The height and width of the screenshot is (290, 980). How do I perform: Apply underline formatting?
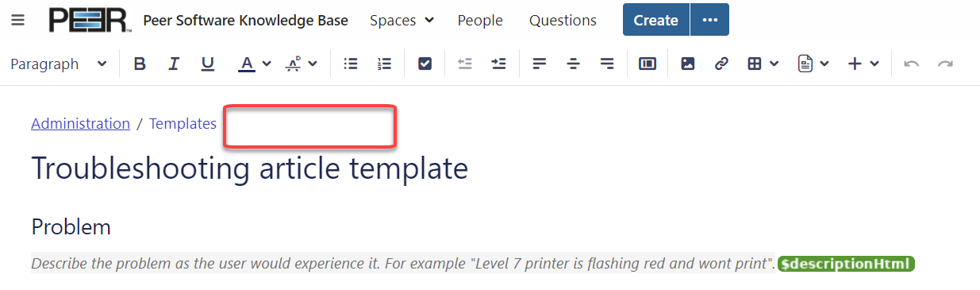pyautogui.click(x=208, y=64)
